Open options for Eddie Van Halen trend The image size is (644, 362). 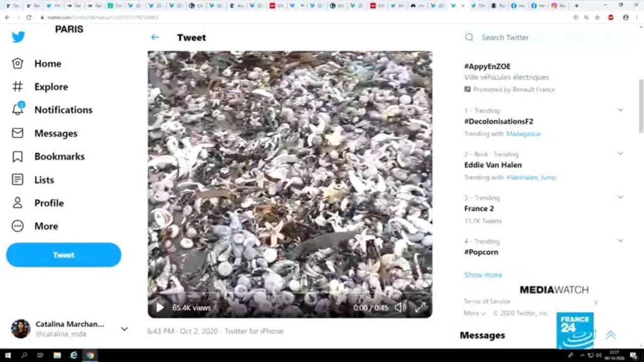[x=620, y=153]
